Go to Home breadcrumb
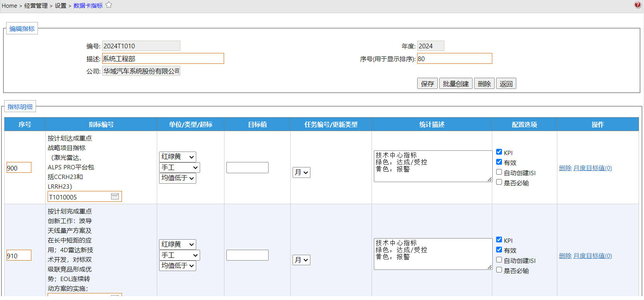This screenshot has width=644, height=300. [10, 6]
